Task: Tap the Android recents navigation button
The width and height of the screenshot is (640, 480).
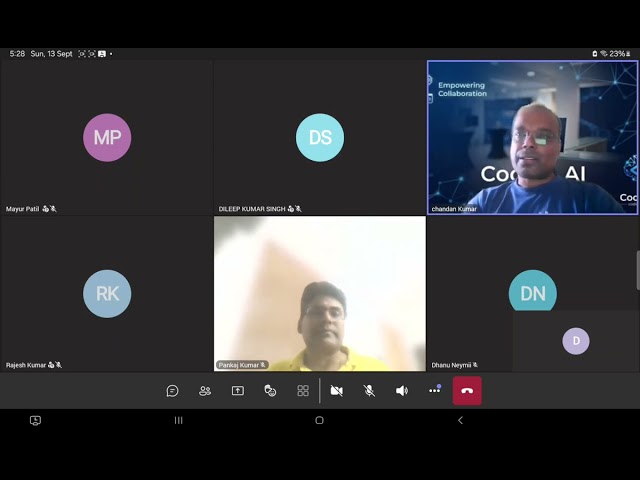Action: pos(178,420)
